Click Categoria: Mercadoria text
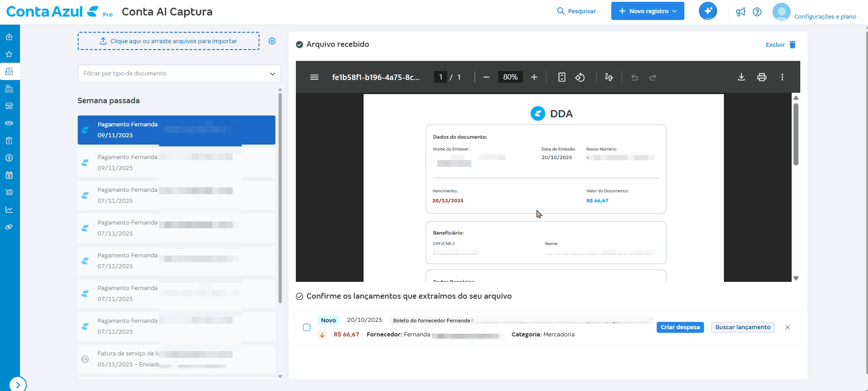 tap(543, 335)
